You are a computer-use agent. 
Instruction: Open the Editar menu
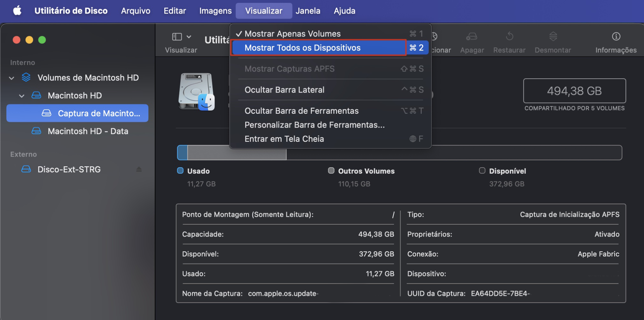coord(175,11)
